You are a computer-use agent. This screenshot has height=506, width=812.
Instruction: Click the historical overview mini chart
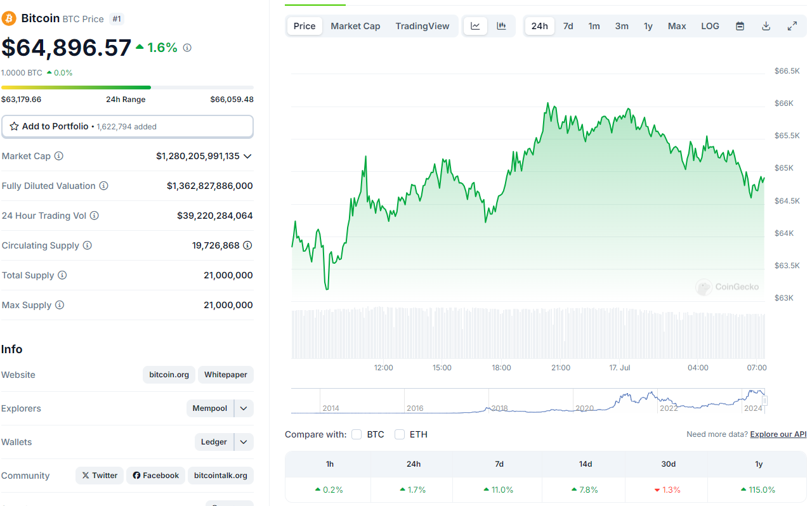528,401
